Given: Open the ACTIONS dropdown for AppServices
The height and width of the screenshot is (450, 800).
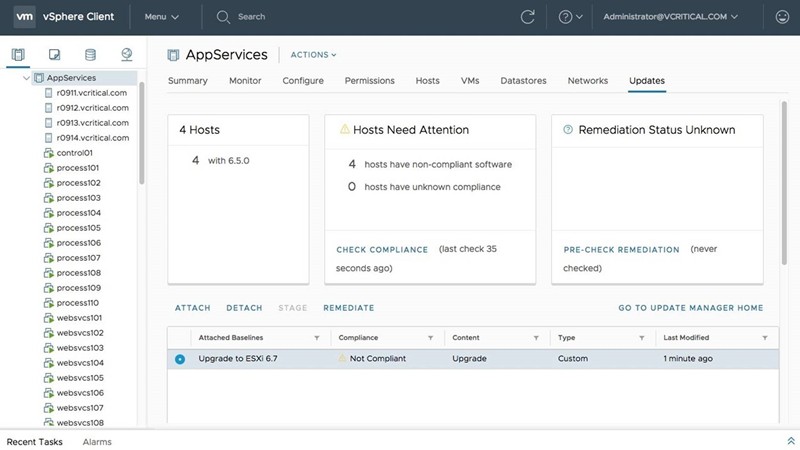Looking at the screenshot, I should [313, 55].
